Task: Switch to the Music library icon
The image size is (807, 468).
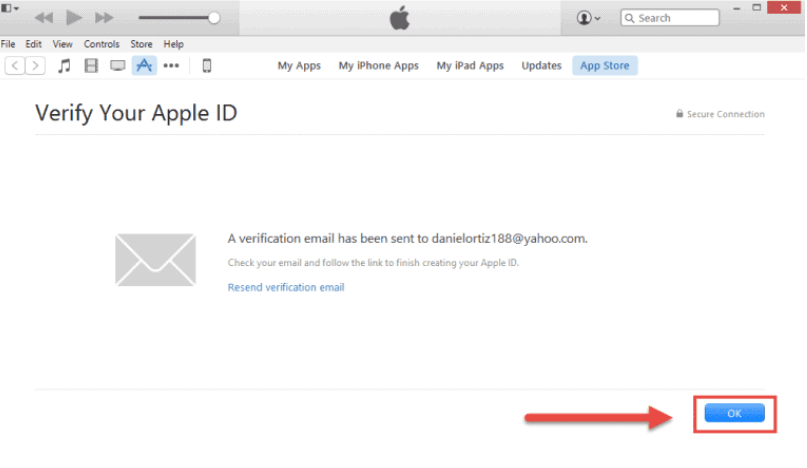Action: (64, 66)
